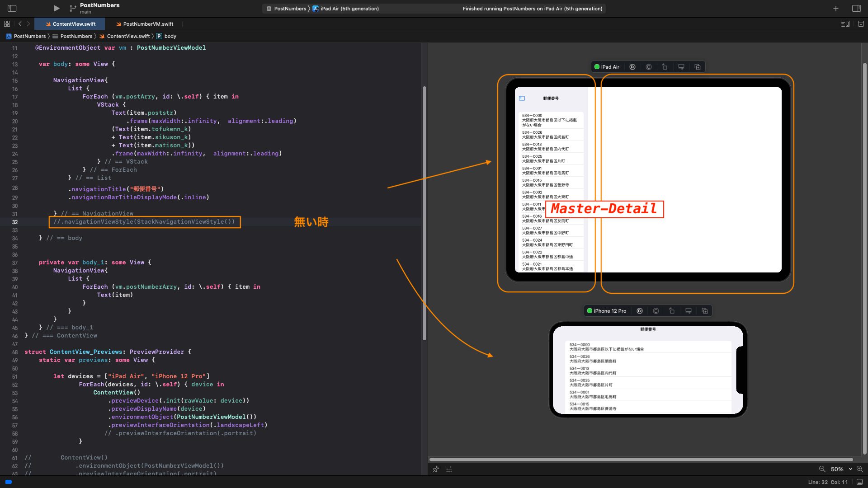The height and width of the screenshot is (488, 868).
Task: Duplicate the iPhone 12 Pro preview
Action: (705, 311)
